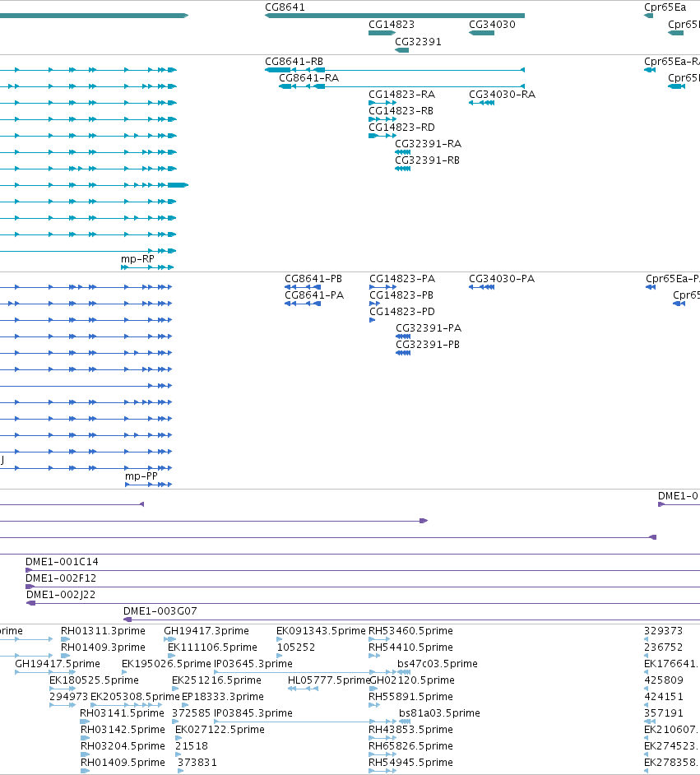Click EST IP03845.3prime
Screen dimensions: 700x775
tap(253, 713)
